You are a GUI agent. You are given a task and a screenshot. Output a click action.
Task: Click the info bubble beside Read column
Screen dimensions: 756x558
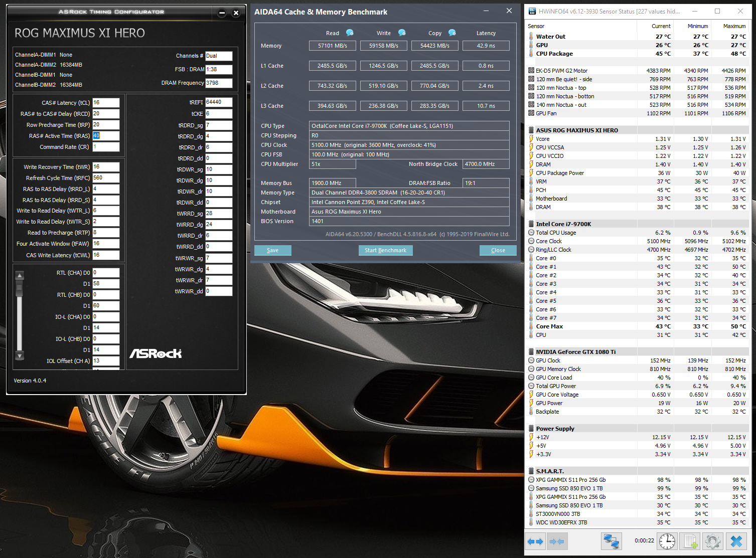[x=350, y=33]
